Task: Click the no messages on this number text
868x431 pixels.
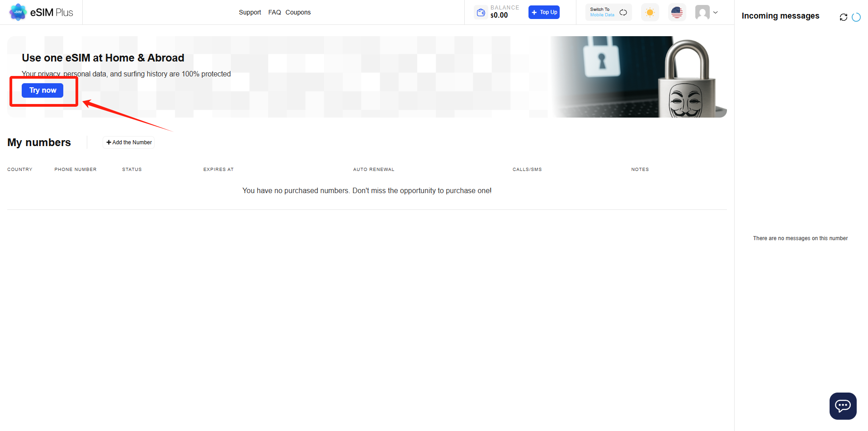Action: 800,238
